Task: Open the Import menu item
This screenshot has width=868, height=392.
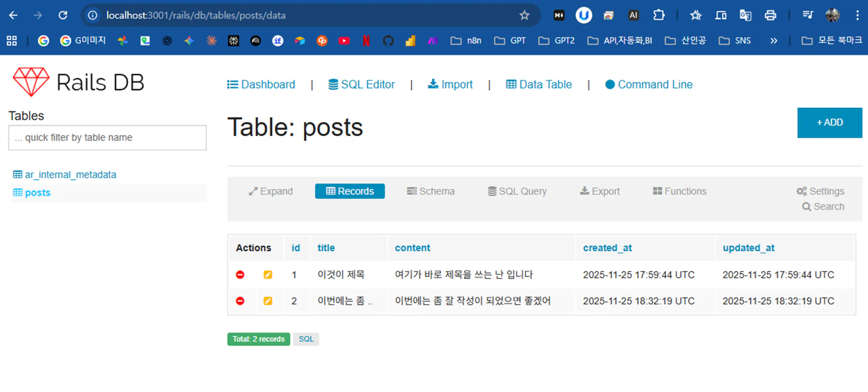Action: [x=450, y=84]
